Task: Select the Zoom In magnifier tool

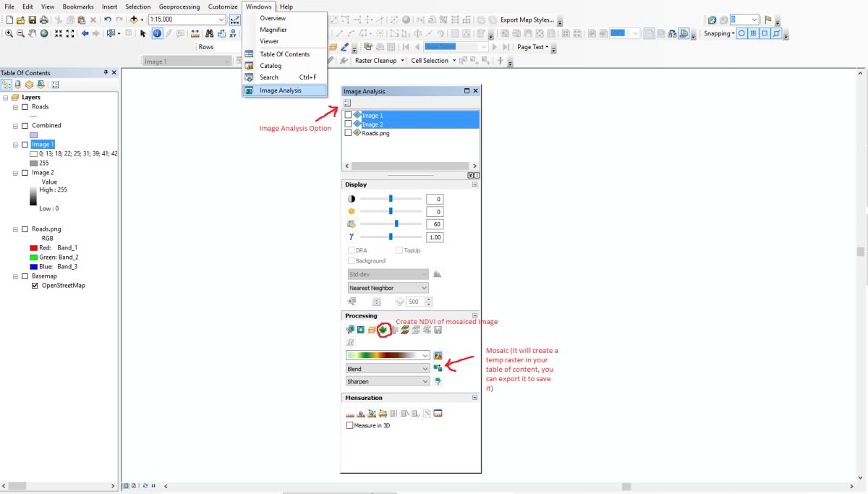Action: click(9, 33)
